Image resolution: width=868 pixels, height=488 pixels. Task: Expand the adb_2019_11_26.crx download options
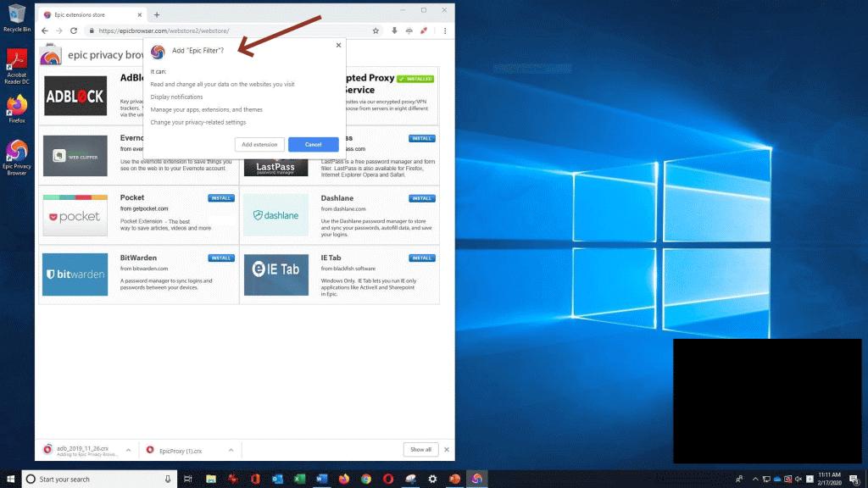128,451
